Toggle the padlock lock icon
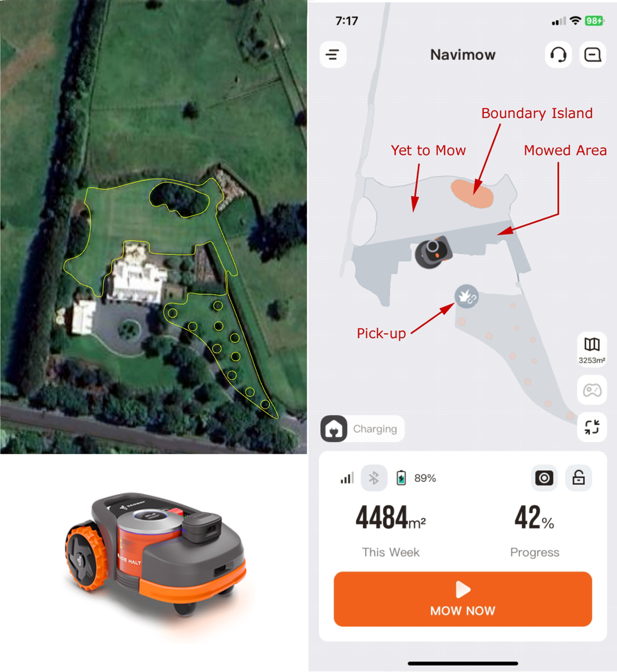Viewport: 617px width, 672px height. (578, 478)
